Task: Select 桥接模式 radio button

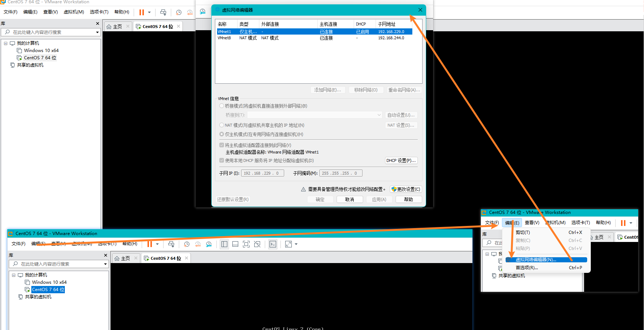Action: coord(221,106)
